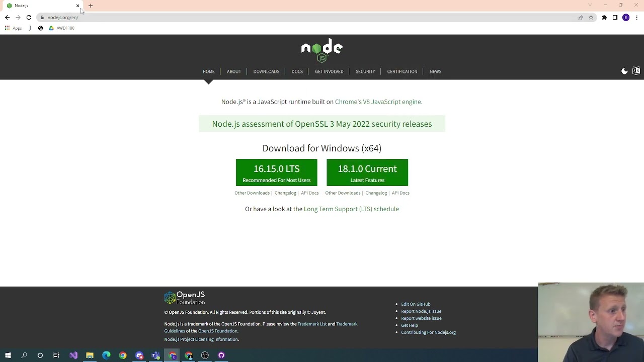Open the Chrome Extensions puzzle icon
This screenshot has width=644, height=362.
[604, 18]
